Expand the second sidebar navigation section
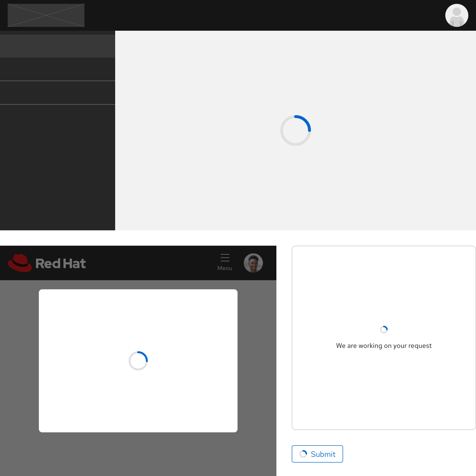 [x=57, y=69]
